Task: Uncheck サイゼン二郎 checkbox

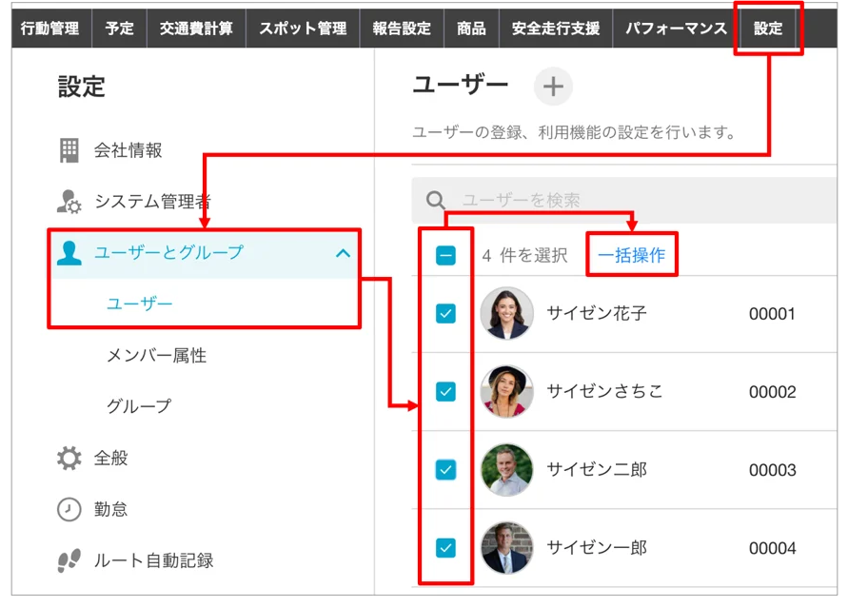Action: 445,470
